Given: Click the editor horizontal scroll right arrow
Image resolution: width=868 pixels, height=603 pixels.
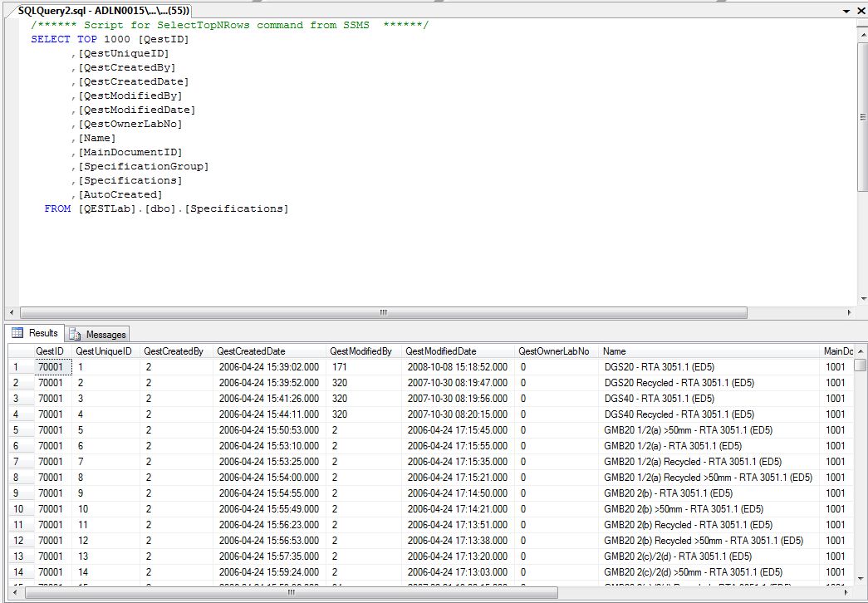Looking at the screenshot, I should [849, 313].
